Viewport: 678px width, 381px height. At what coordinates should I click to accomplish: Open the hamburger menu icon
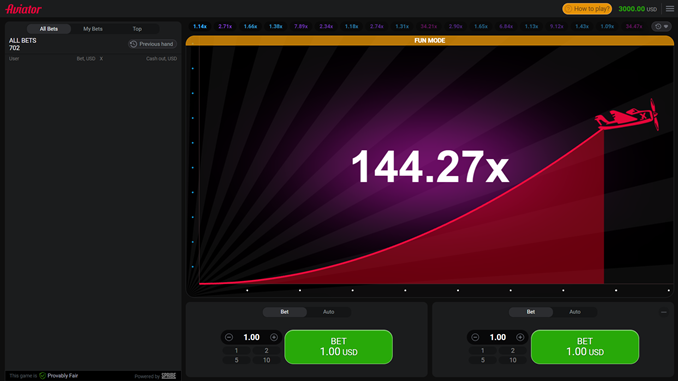pos(670,9)
